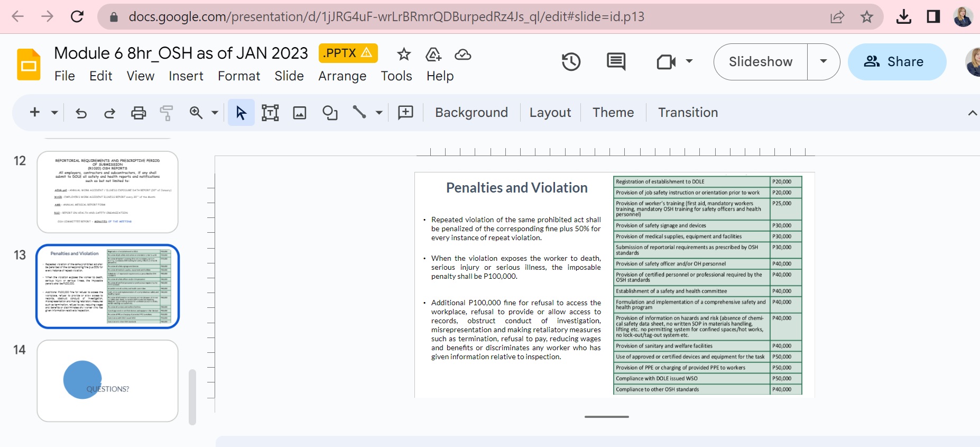
Task: Click the camera meeting icon
Action: tap(666, 62)
